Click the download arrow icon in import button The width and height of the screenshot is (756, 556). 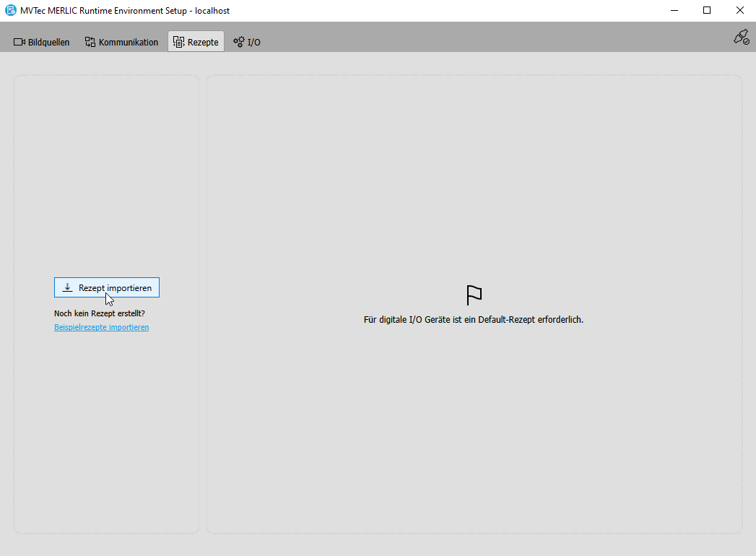(x=67, y=288)
